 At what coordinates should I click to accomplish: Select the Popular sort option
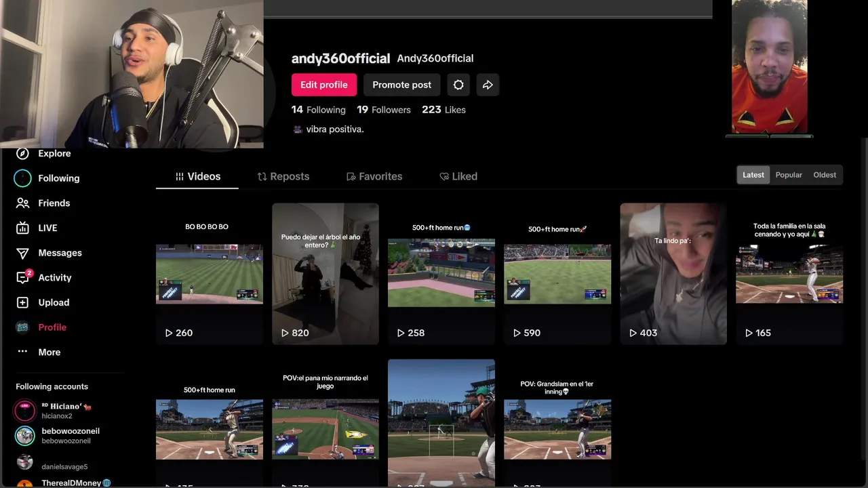coord(789,175)
